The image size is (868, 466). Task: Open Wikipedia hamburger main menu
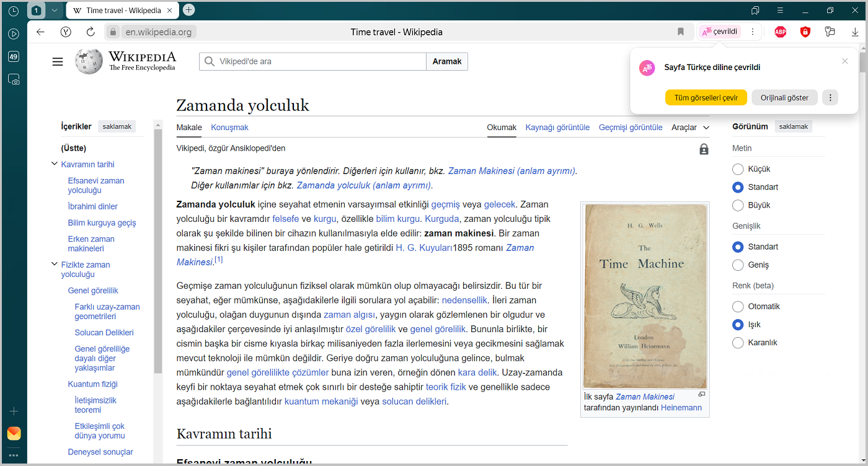[58, 61]
